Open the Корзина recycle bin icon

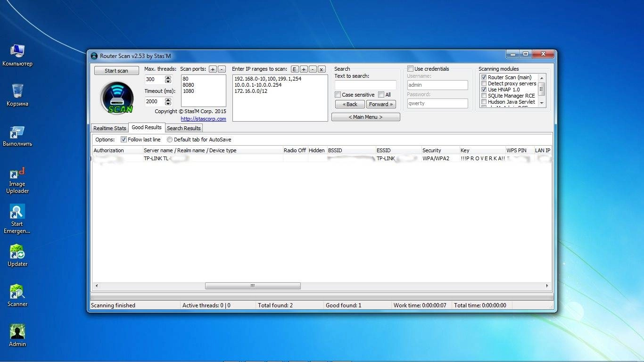(17, 95)
